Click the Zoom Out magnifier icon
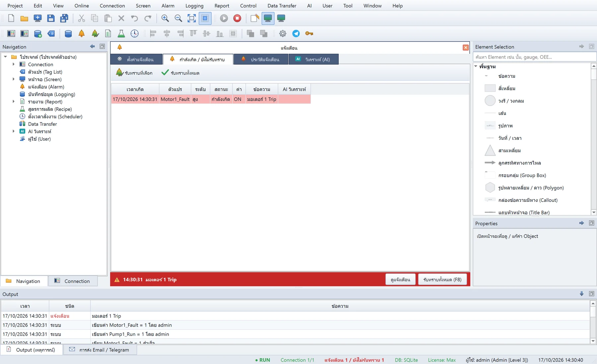 pos(178,18)
